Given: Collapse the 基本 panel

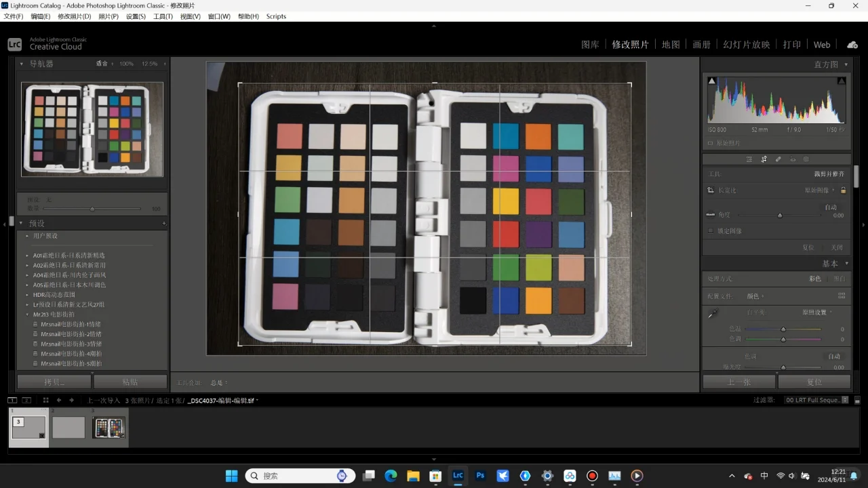Looking at the screenshot, I should 846,264.
